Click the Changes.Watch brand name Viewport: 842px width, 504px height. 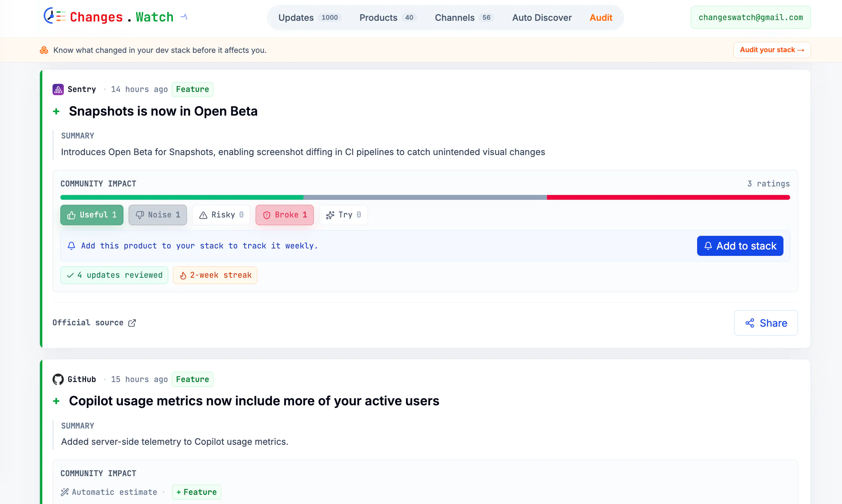click(x=122, y=17)
